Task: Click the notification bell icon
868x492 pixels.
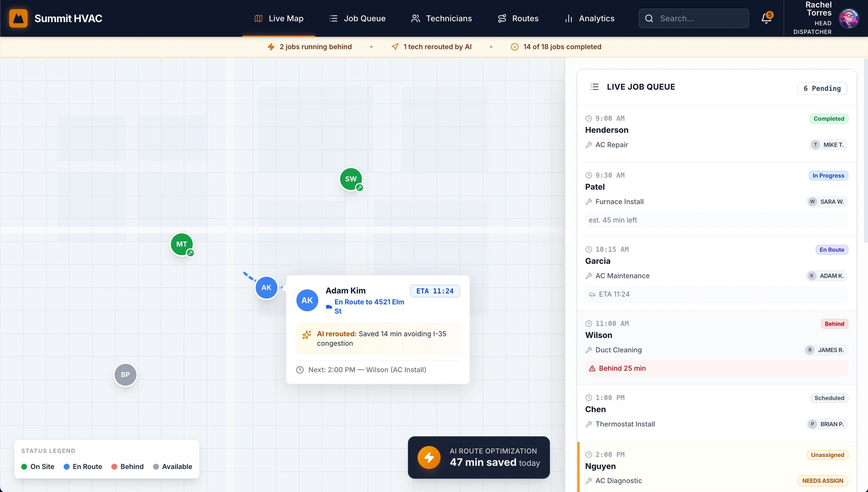Action: click(x=765, y=18)
